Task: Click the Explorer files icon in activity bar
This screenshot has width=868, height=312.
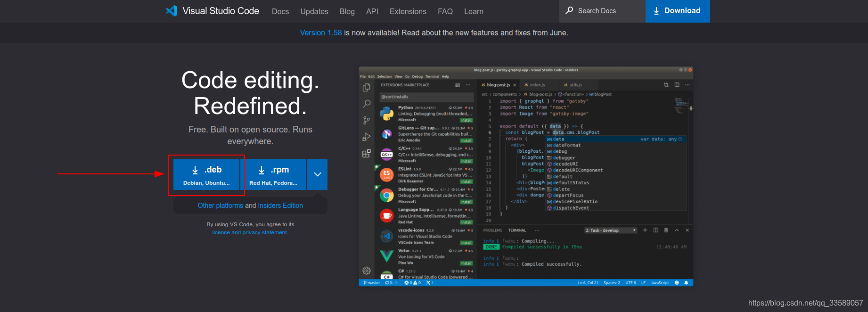Action: tap(367, 87)
